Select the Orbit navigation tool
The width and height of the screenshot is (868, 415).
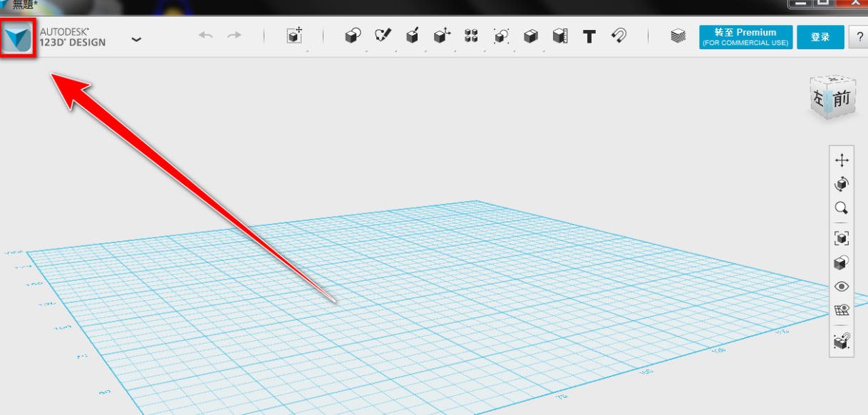[x=842, y=184]
